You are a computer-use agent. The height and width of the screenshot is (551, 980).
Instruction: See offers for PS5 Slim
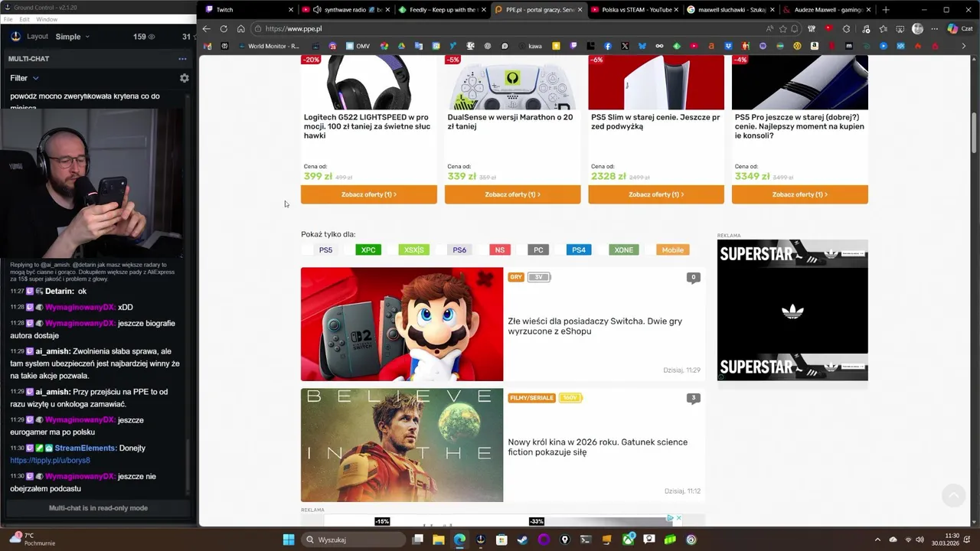[x=656, y=194]
